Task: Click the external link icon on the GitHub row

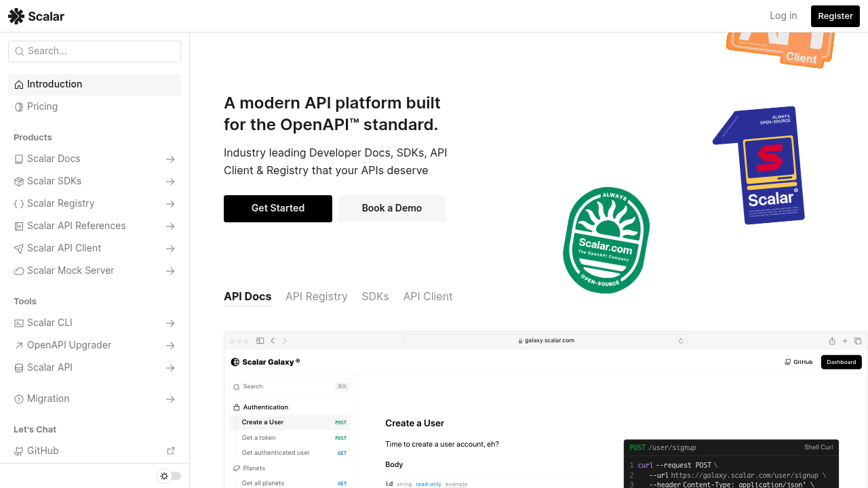Action: [171, 451]
